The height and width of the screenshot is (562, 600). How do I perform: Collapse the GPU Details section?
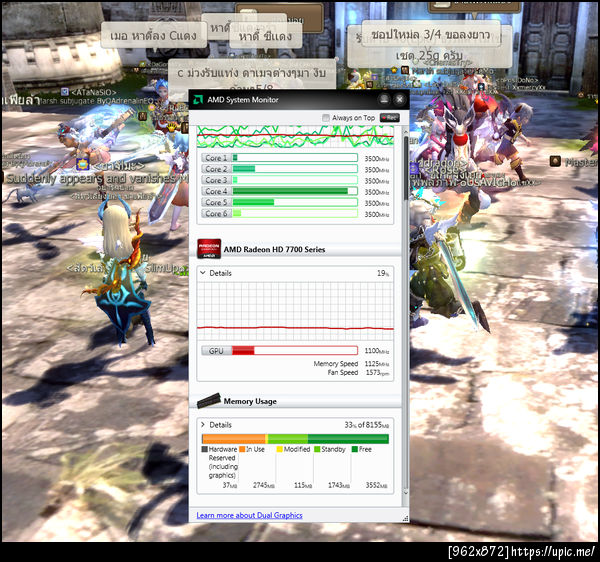tap(203, 273)
